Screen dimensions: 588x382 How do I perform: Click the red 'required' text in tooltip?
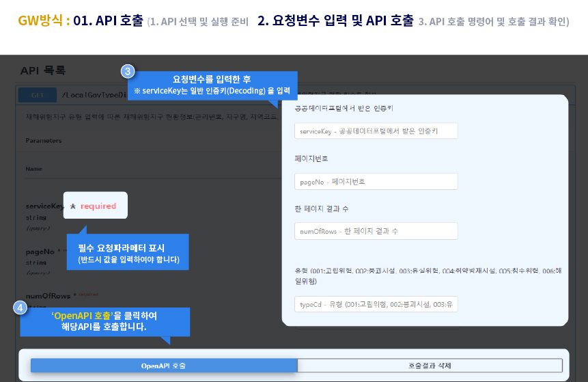coord(98,206)
